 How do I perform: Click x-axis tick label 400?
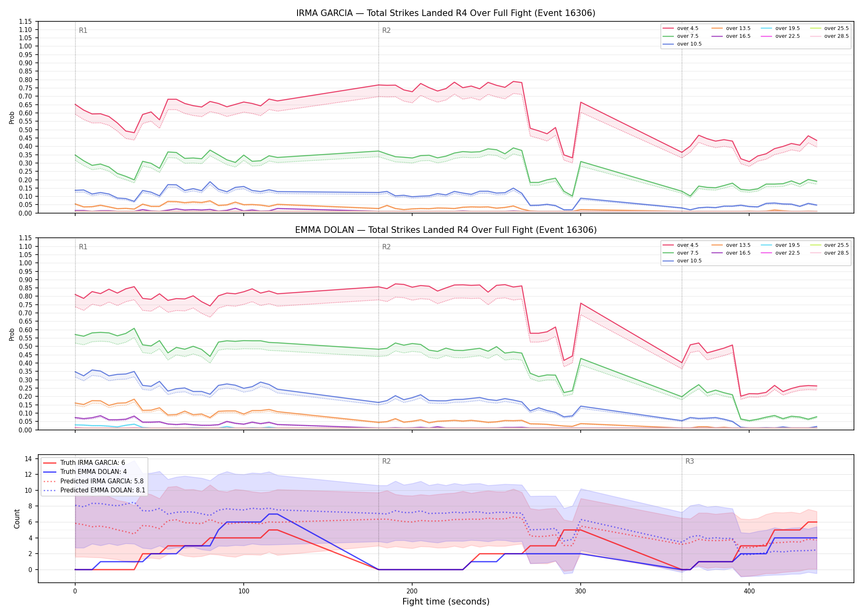pos(749,591)
